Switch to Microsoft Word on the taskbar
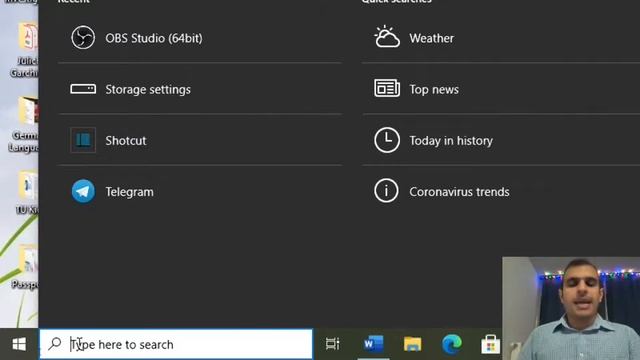This screenshot has width=640, height=360. point(373,344)
